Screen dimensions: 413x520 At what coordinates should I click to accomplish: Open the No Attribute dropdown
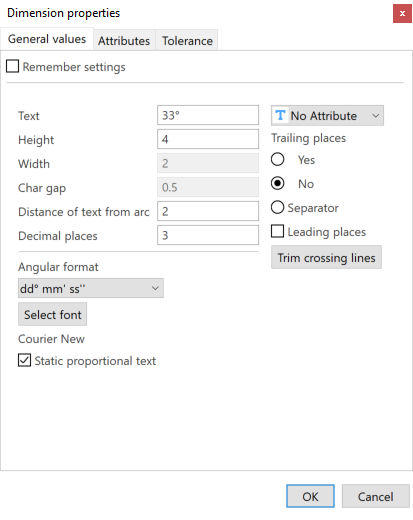click(x=327, y=115)
